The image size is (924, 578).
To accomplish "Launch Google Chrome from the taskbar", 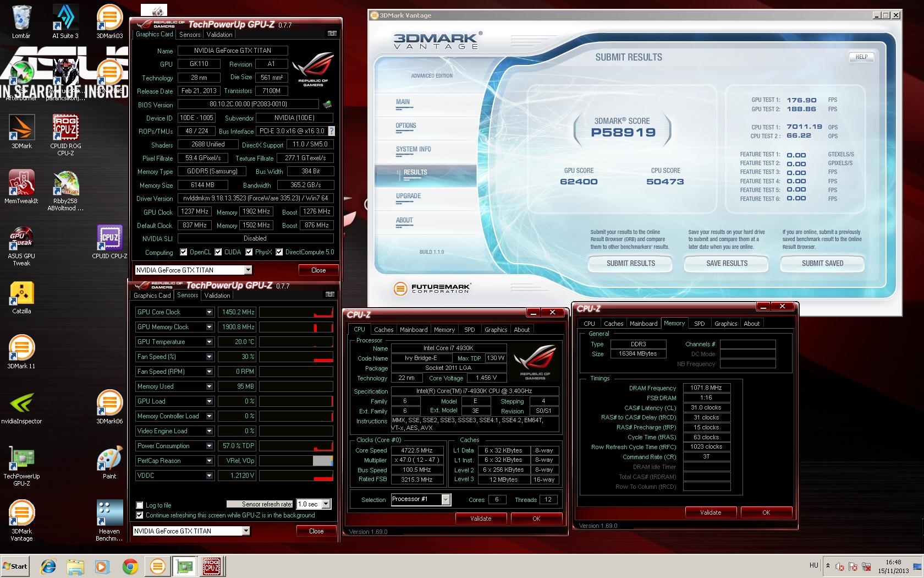I will point(130,566).
